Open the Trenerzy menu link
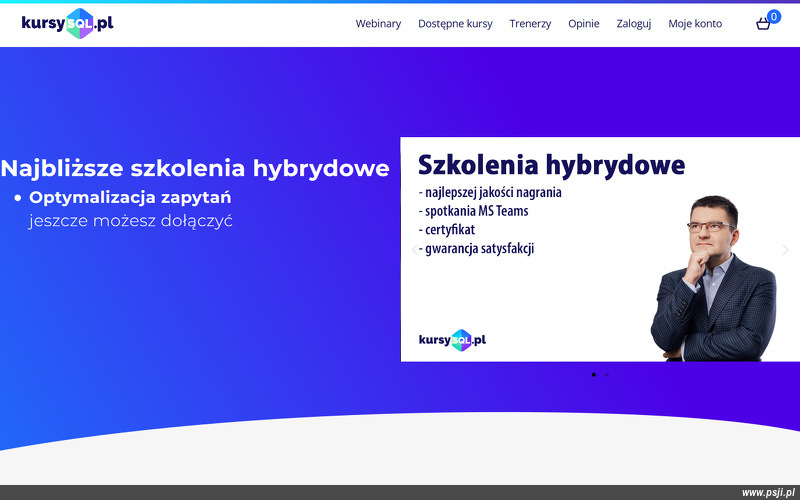Image resolution: width=800 pixels, height=500 pixels. tap(530, 23)
